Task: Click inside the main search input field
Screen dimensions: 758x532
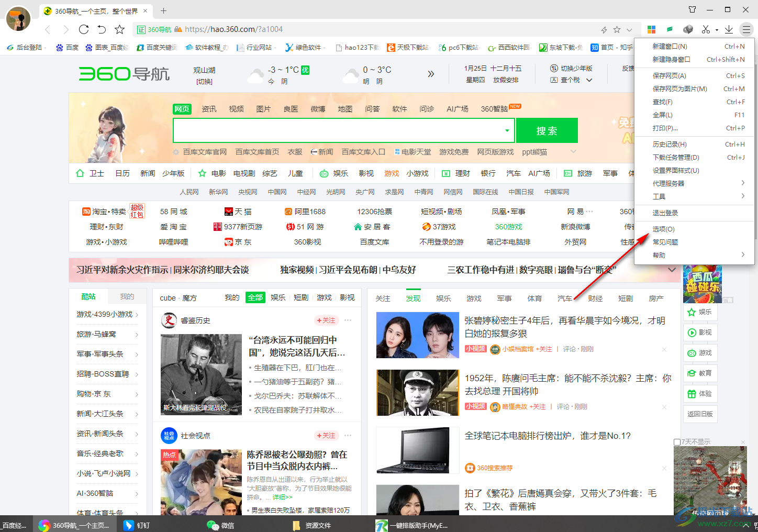Action: pyautogui.click(x=338, y=130)
